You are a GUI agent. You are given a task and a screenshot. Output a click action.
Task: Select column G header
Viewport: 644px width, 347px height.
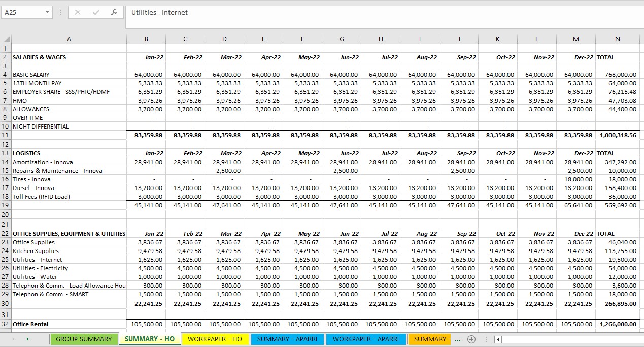pyautogui.click(x=342, y=39)
